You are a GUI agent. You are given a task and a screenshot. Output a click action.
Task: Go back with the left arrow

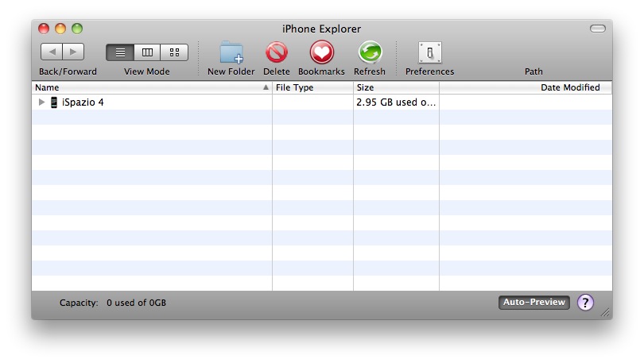tap(52, 52)
